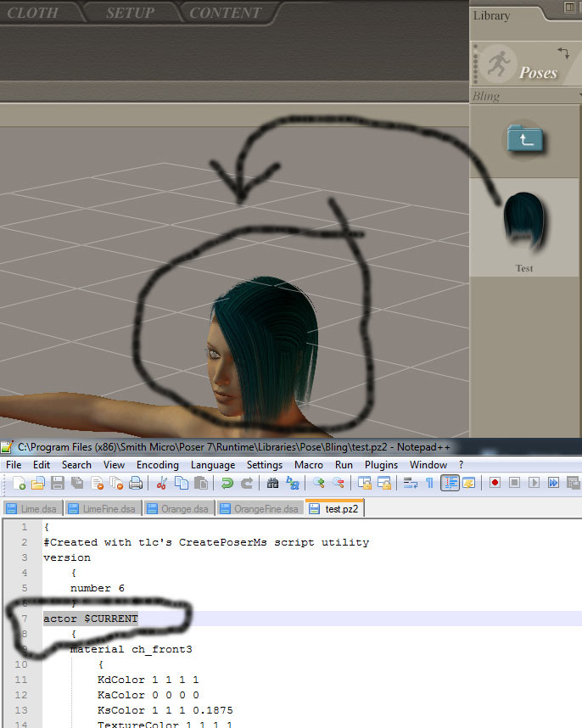This screenshot has height=728, width=582.
Task: Toggle synchronized horizontal scrolling
Action: point(383,484)
